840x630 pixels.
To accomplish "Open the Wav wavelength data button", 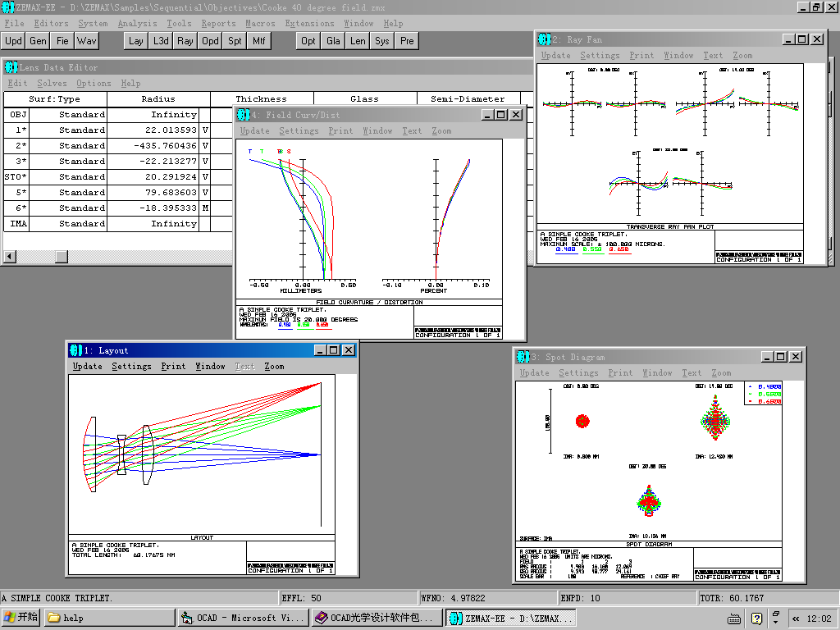I will pos(87,40).
